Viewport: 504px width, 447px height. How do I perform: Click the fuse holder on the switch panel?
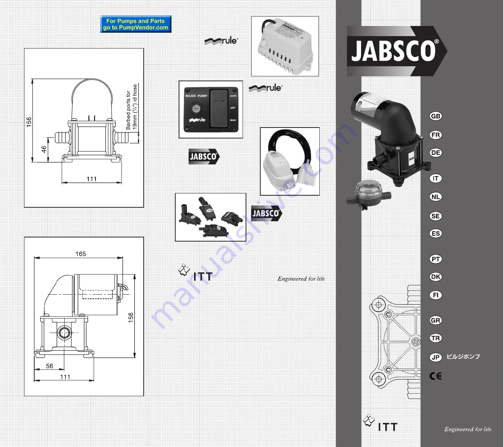[196, 108]
